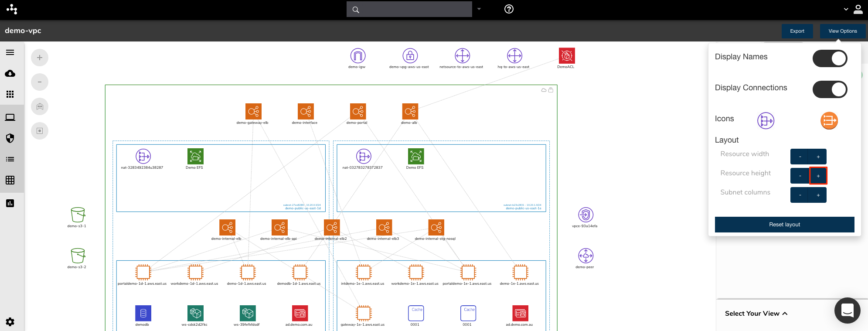Select the demo-interface load balancer icon

(x=306, y=112)
